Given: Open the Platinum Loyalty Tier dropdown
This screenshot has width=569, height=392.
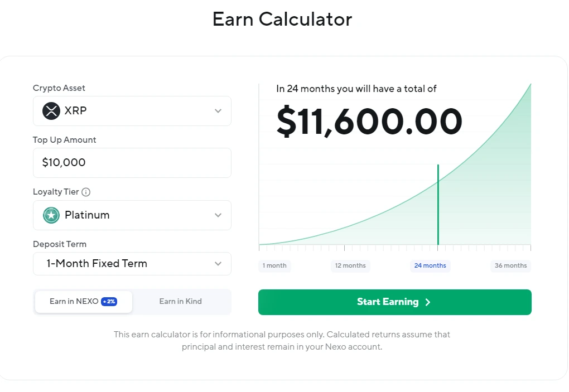Looking at the screenshot, I should (x=132, y=215).
